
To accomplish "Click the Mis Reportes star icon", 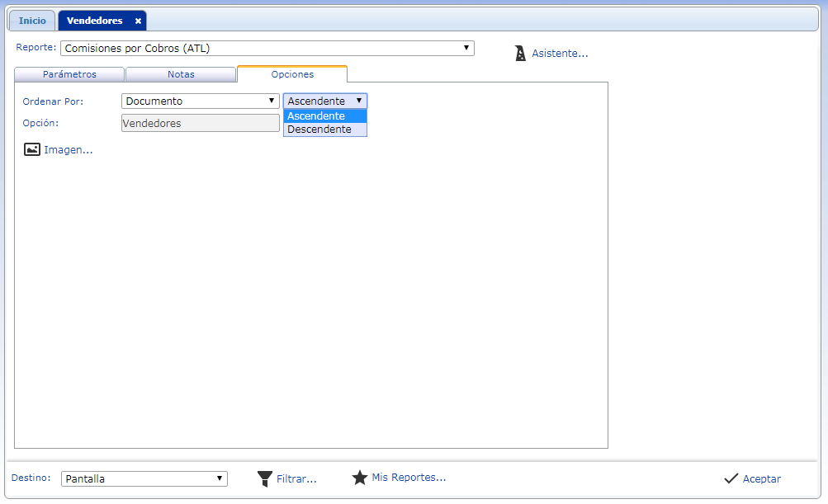I will [x=359, y=478].
